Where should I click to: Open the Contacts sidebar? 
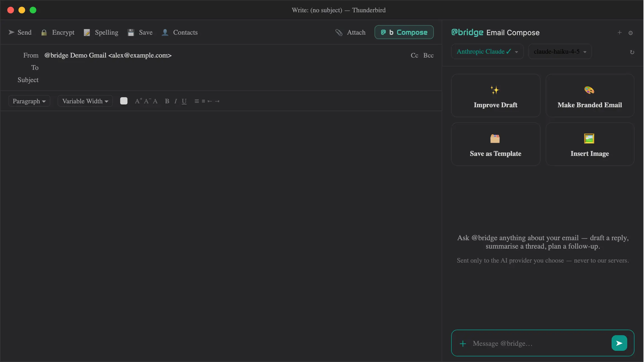click(180, 32)
